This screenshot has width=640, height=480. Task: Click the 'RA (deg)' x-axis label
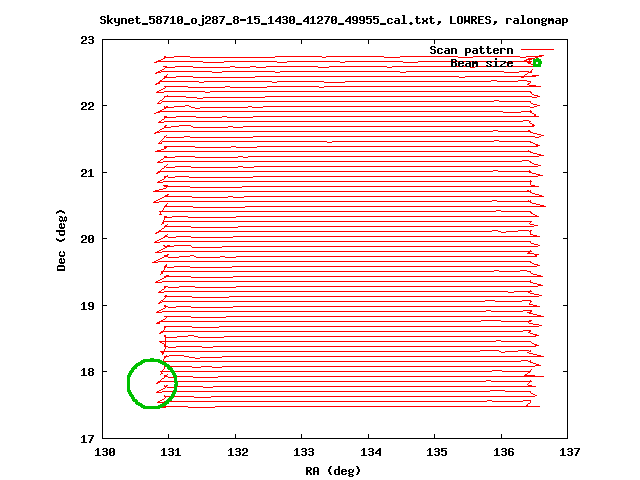[333, 471]
